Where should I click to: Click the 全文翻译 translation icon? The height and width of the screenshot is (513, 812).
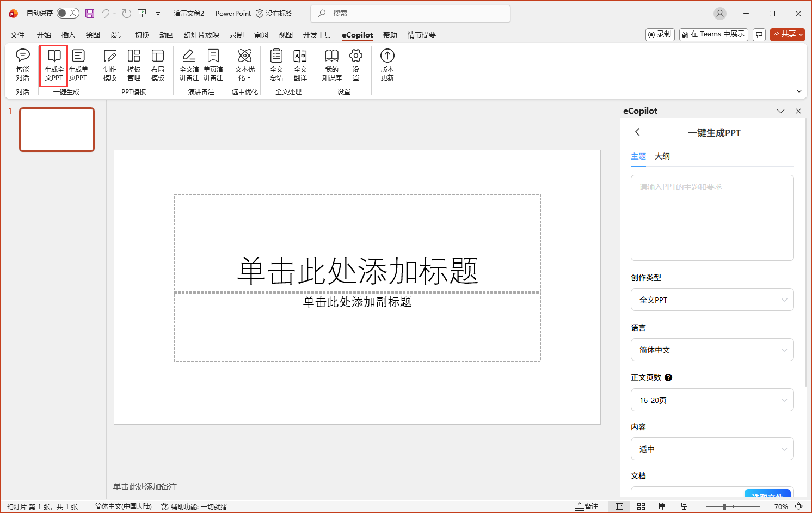coord(300,65)
